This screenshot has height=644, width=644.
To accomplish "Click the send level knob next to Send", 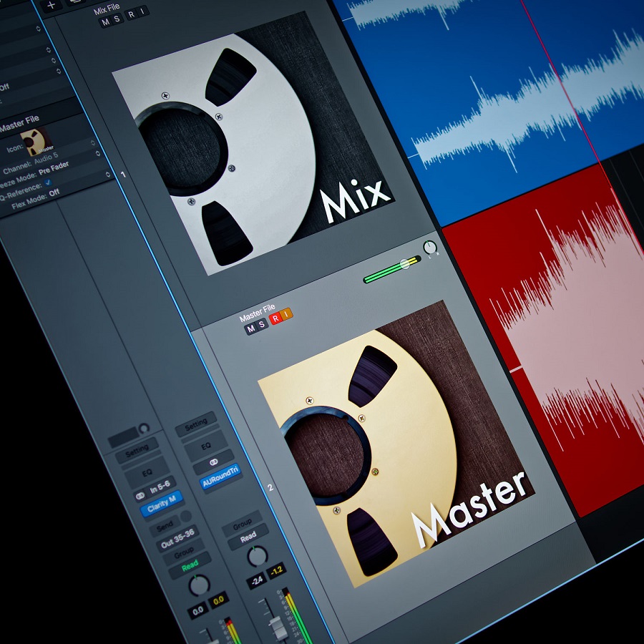I will [x=186, y=516].
